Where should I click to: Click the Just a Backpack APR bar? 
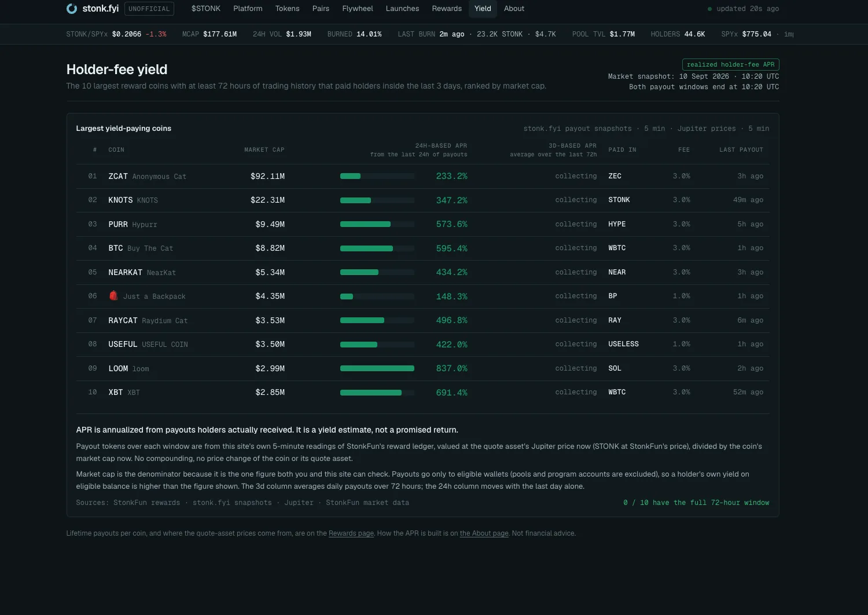pyautogui.click(x=377, y=296)
